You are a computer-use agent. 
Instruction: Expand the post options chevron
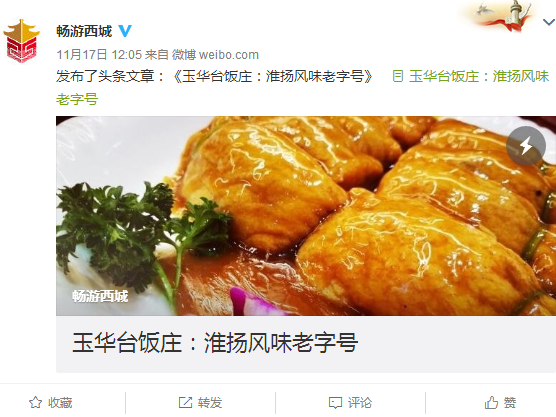tap(549, 22)
